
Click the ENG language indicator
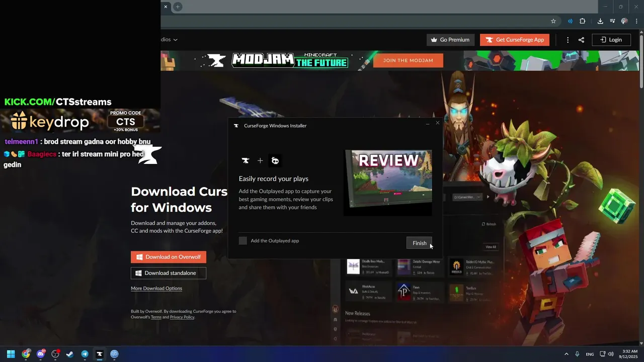(590, 354)
